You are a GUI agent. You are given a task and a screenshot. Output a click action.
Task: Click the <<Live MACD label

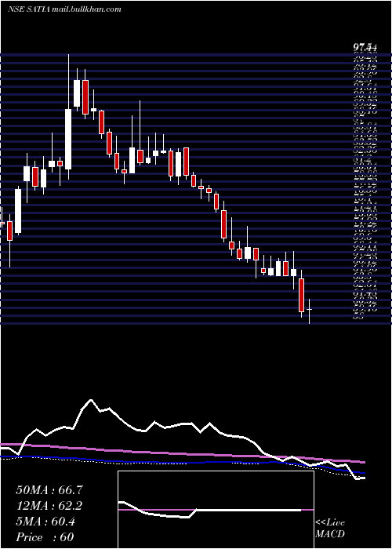click(330, 529)
